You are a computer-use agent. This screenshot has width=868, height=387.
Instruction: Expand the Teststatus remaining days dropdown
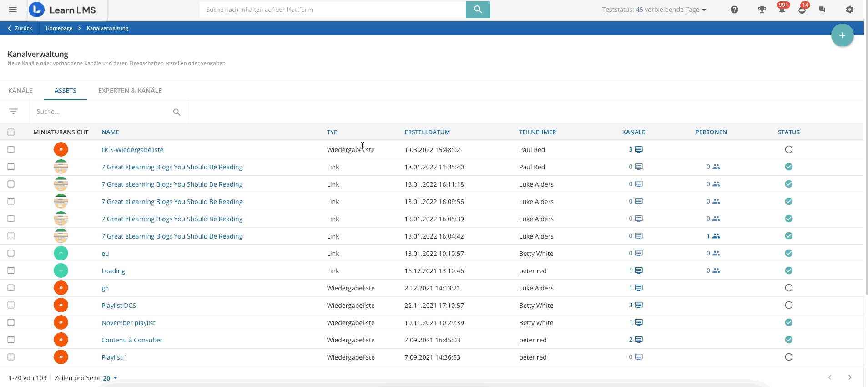(x=704, y=10)
